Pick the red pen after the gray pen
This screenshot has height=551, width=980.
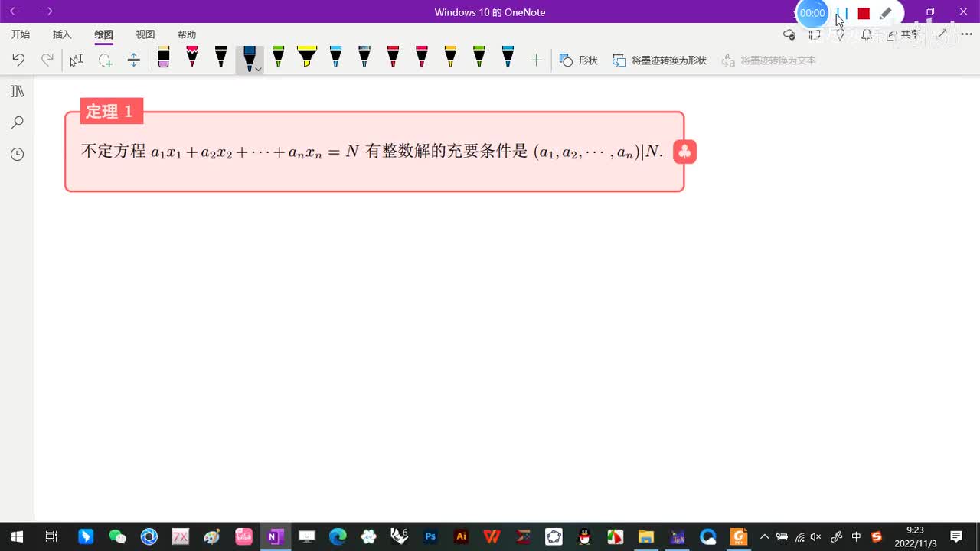[x=393, y=57]
